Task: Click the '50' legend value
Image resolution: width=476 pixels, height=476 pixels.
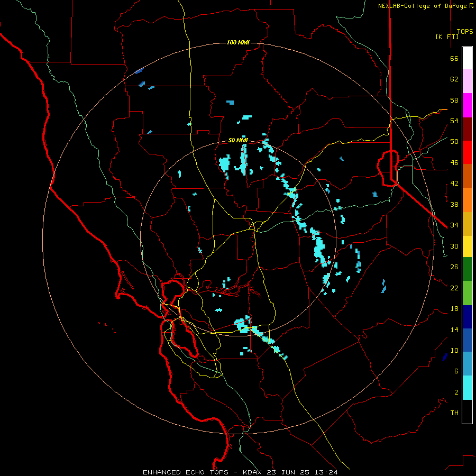Action: 454,142
